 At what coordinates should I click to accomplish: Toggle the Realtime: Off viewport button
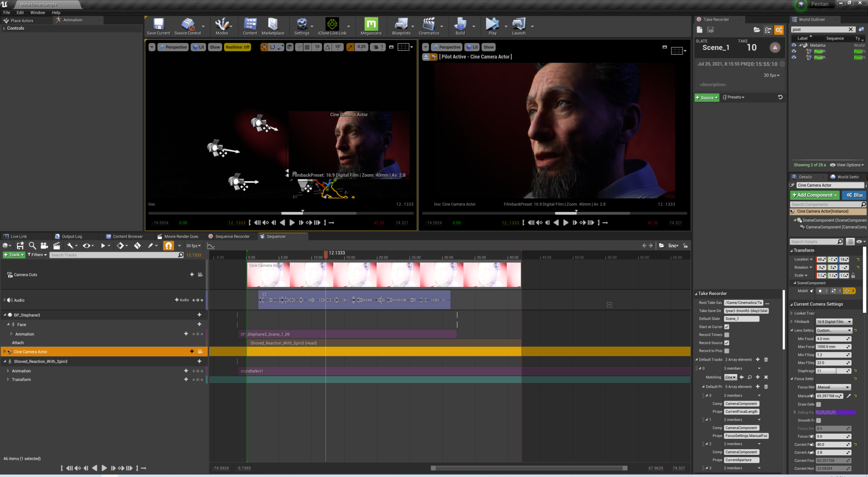pyautogui.click(x=237, y=47)
